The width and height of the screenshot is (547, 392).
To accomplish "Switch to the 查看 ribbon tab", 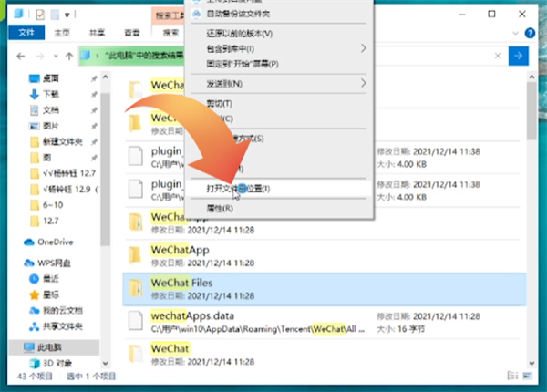I will pos(132,33).
